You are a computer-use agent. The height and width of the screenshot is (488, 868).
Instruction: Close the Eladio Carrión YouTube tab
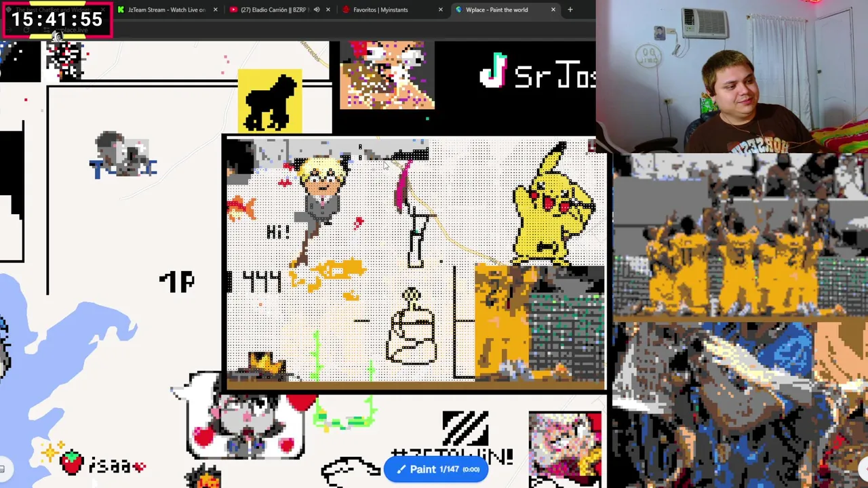pyautogui.click(x=328, y=9)
